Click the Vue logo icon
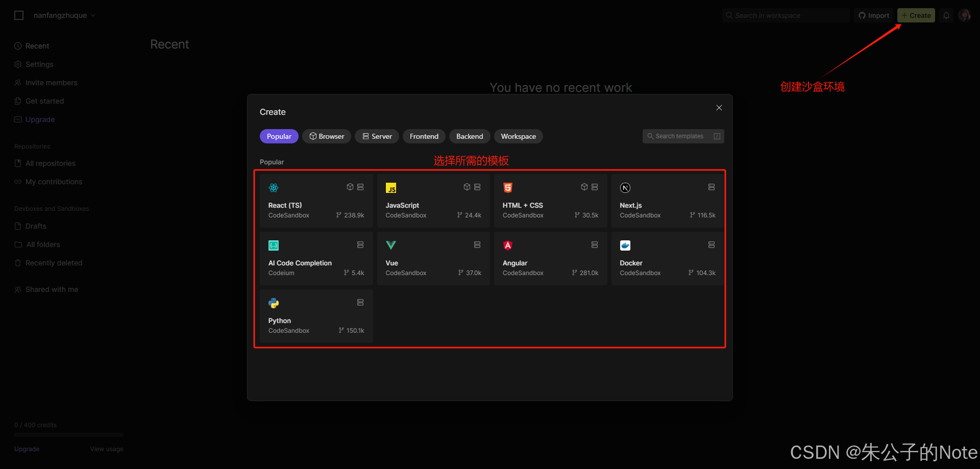Screen dimensions: 980x469 pos(391,245)
